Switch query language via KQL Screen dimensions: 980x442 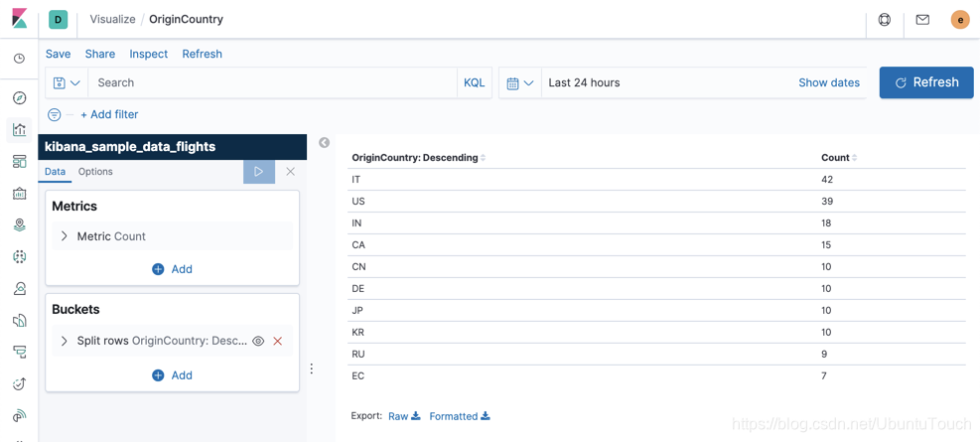tap(475, 82)
